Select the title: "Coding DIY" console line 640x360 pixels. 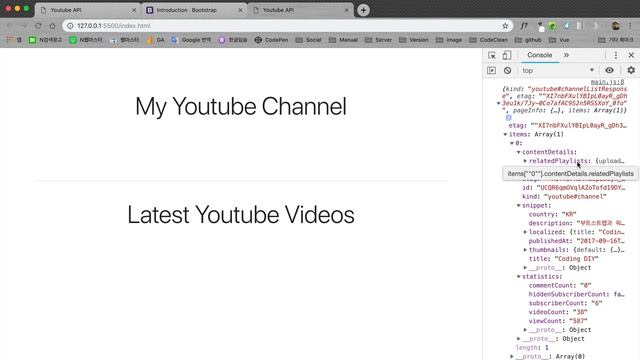(563, 259)
